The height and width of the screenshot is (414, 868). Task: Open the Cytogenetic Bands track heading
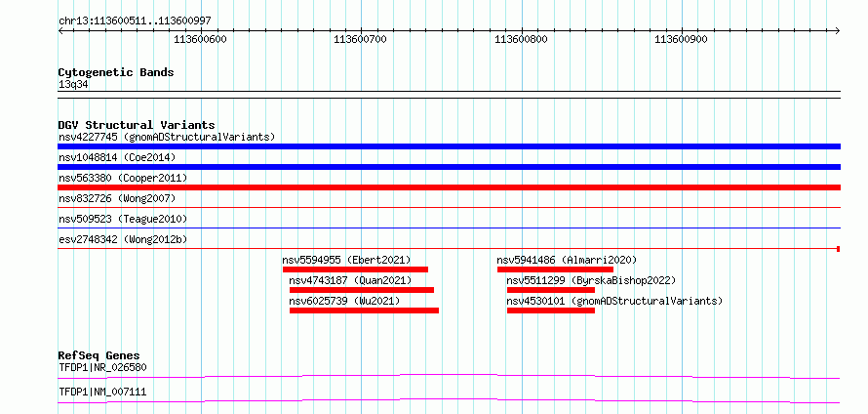pos(116,72)
